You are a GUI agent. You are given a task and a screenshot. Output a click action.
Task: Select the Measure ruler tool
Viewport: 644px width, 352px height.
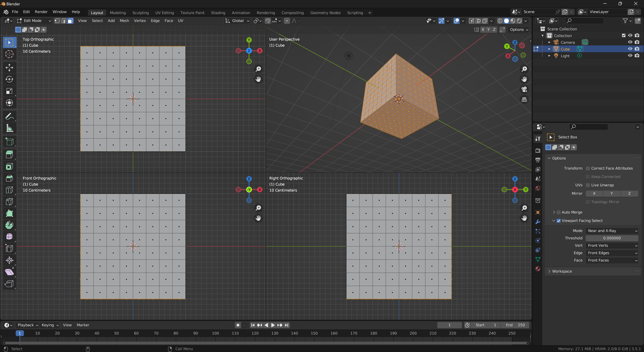(9, 128)
